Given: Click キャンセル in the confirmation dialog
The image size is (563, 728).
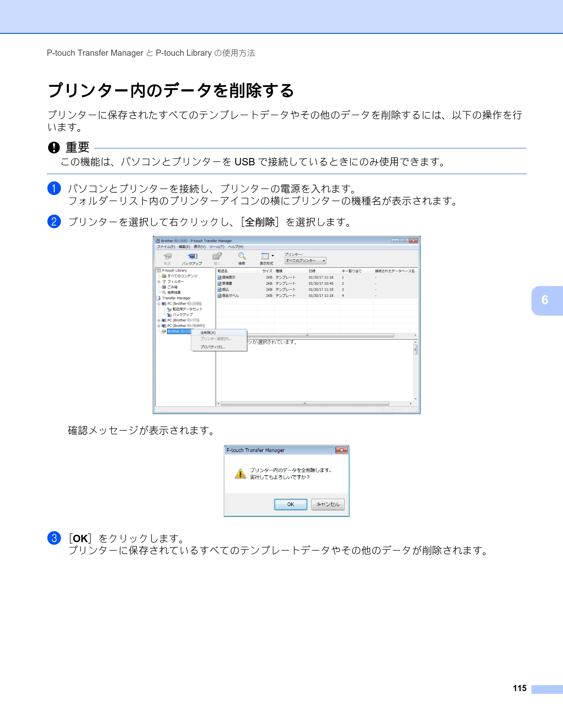Looking at the screenshot, I should click(328, 504).
